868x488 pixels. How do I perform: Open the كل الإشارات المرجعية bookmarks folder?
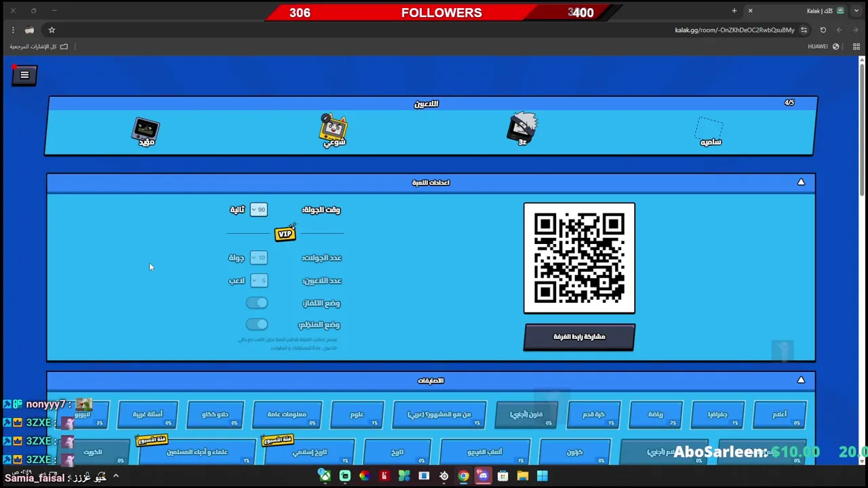[39, 47]
